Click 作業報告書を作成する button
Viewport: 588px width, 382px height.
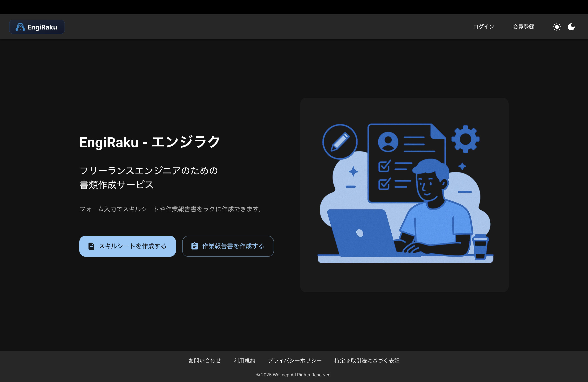point(228,246)
